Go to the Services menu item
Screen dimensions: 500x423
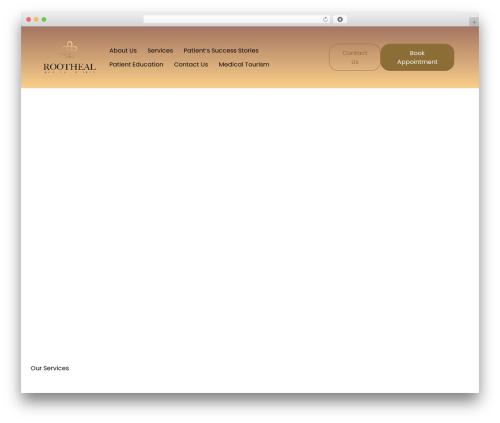click(160, 51)
